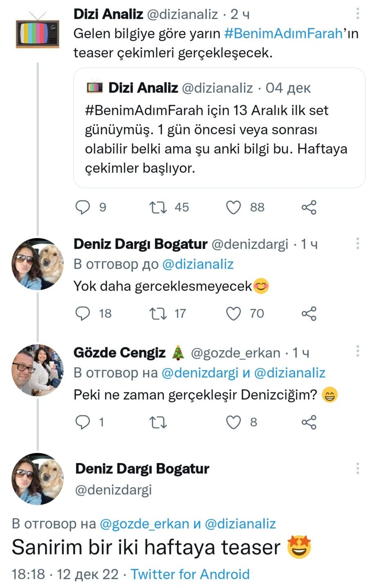Open Gözde Cengiz's profile picture
Image resolution: width=377 pixels, height=588 pixels.
click(38, 370)
